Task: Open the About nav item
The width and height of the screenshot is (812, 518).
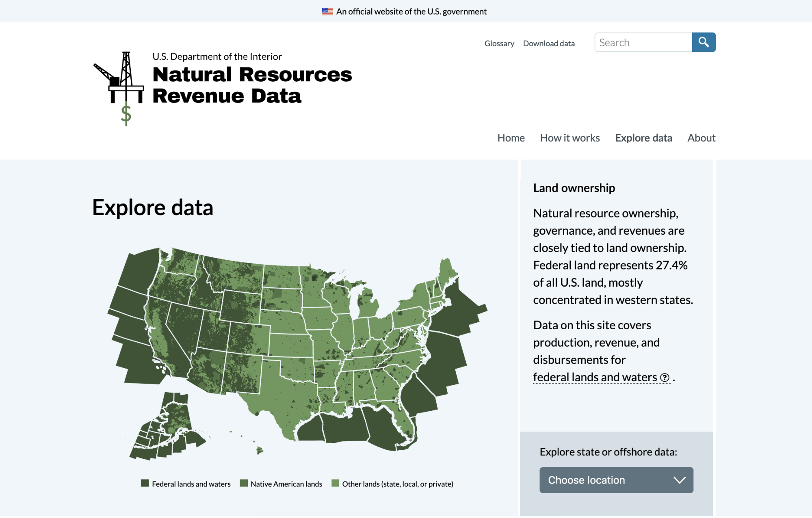Action: tap(701, 138)
